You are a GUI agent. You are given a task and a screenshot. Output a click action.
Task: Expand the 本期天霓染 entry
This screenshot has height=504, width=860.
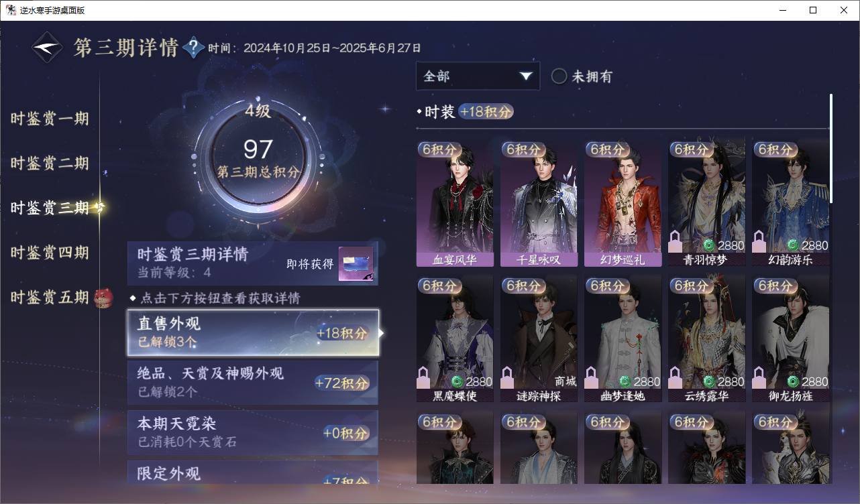point(253,432)
